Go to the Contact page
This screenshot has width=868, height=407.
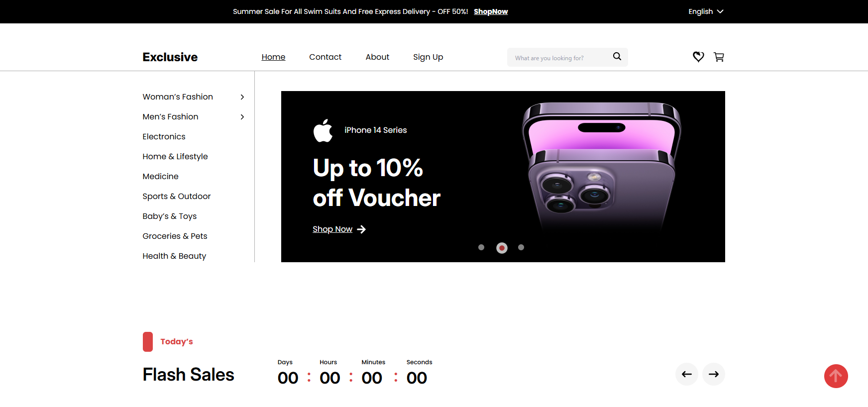click(325, 57)
